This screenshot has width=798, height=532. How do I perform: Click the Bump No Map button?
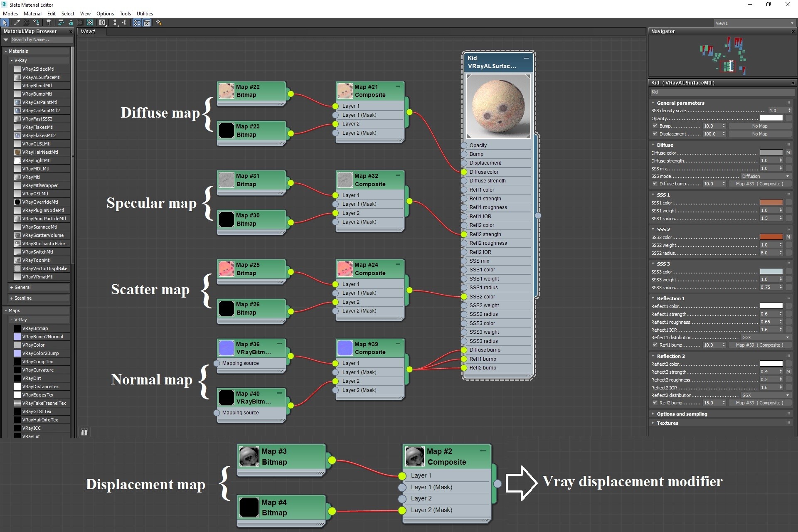click(x=759, y=126)
